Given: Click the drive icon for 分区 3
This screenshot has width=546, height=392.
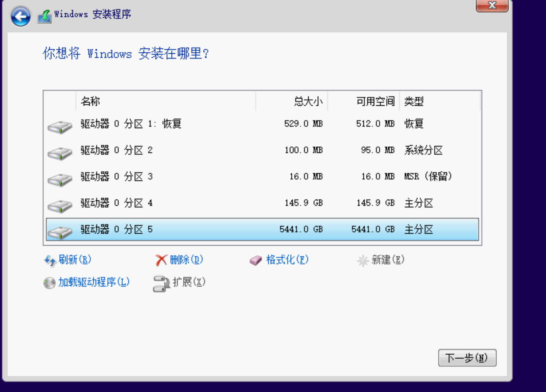Looking at the screenshot, I should point(60,180).
